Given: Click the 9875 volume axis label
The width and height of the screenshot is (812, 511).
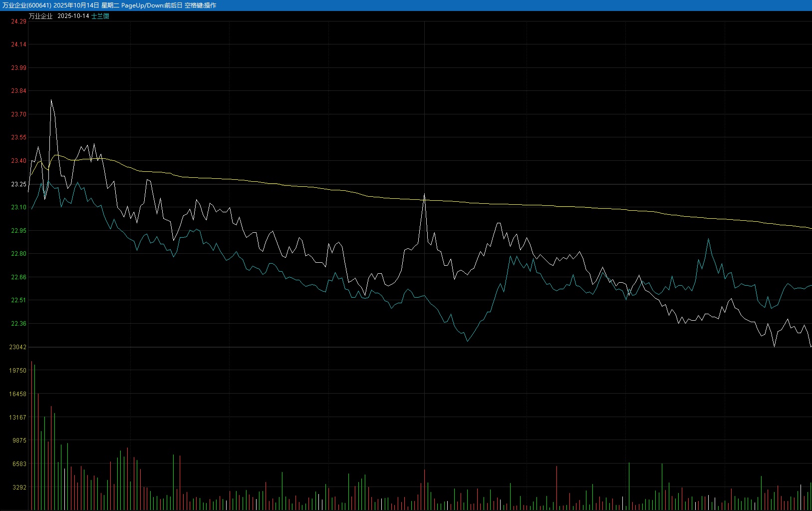Looking at the screenshot, I should (x=19, y=441).
